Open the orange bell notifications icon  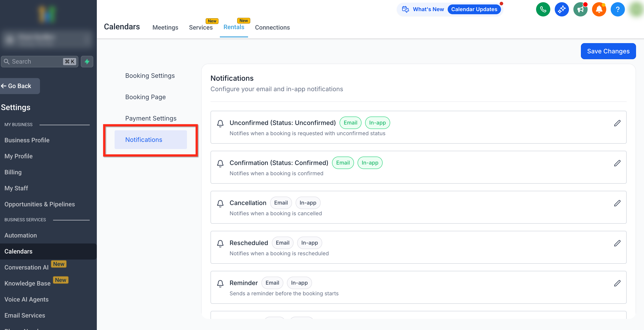(599, 10)
